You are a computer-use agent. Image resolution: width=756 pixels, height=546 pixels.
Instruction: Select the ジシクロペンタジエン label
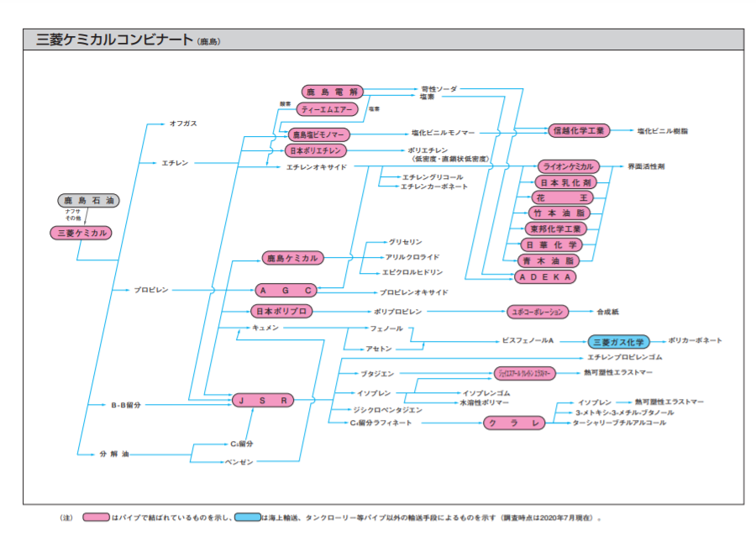click(x=387, y=410)
